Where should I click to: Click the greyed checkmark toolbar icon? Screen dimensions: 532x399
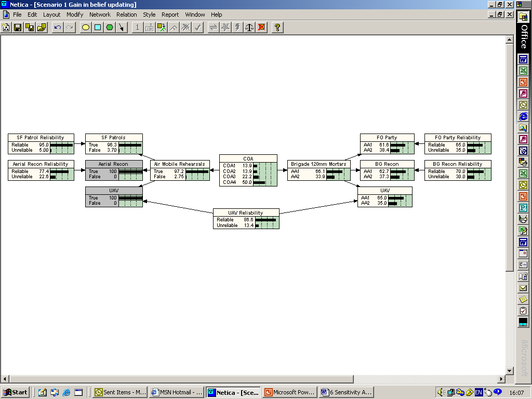click(x=197, y=28)
